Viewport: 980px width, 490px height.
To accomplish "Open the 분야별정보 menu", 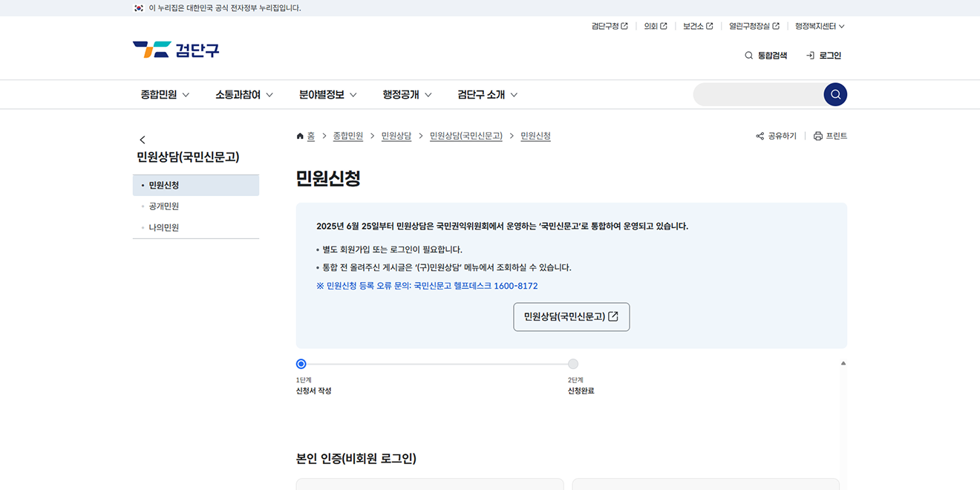I will (x=328, y=94).
